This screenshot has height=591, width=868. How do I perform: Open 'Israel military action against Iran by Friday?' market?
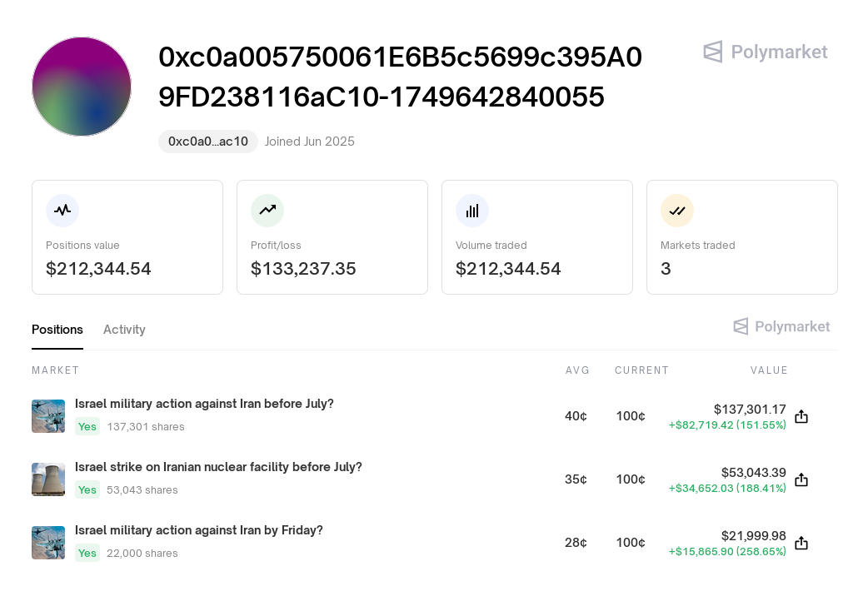pyautogui.click(x=199, y=530)
